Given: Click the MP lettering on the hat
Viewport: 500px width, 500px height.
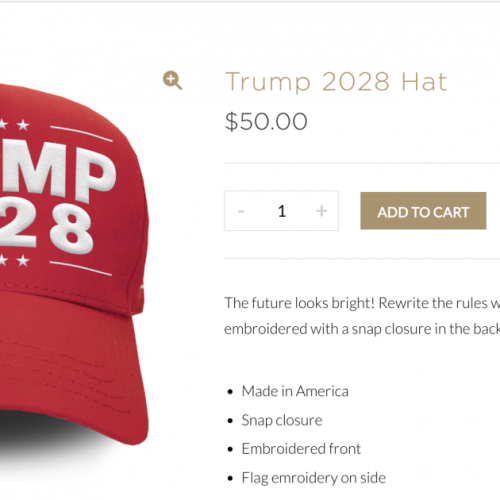Looking at the screenshot, I should pyautogui.click(x=58, y=170).
